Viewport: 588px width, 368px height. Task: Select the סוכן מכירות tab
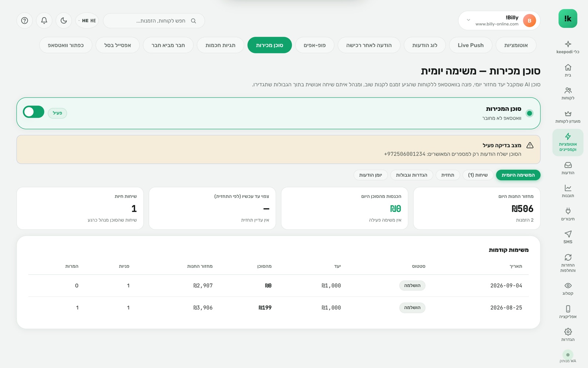(269, 45)
